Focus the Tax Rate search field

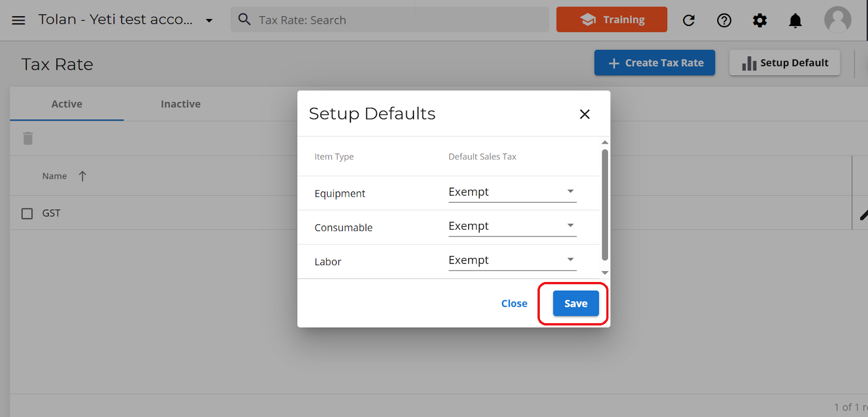(x=390, y=20)
